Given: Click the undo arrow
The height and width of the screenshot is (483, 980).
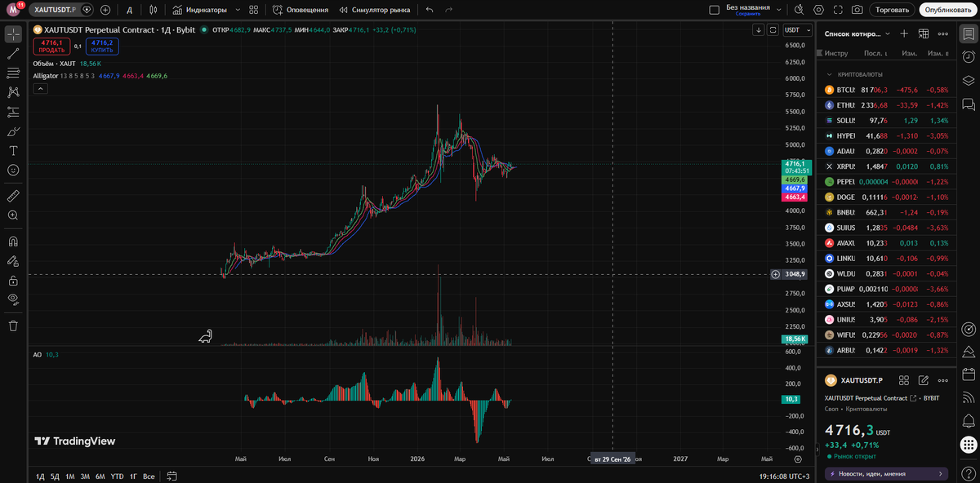Looking at the screenshot, I should coord(430,10).
